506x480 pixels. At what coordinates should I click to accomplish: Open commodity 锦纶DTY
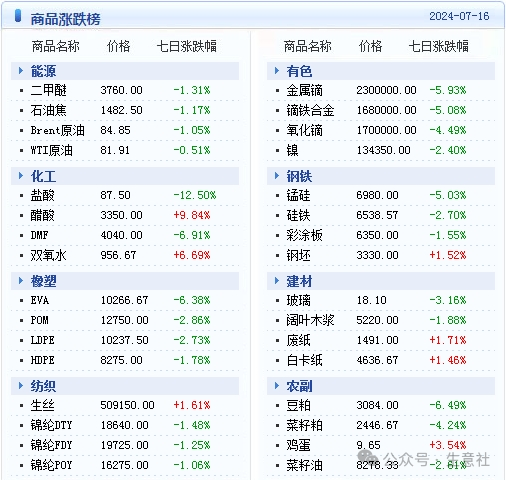click(x=51, y=425)
